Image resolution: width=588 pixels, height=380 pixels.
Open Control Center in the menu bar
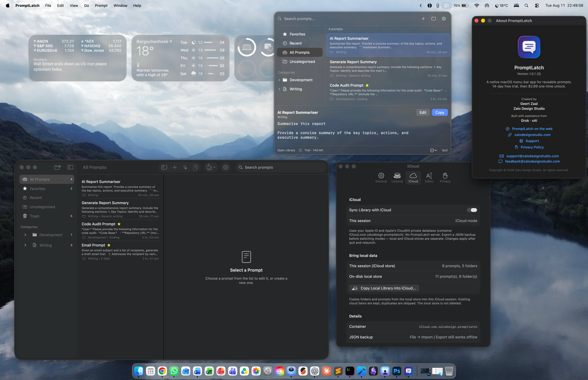click(x=537, y=5)
